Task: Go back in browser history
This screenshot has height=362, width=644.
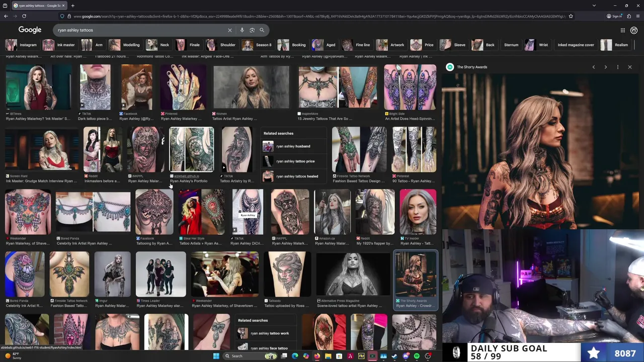Action: coord(6,16)
